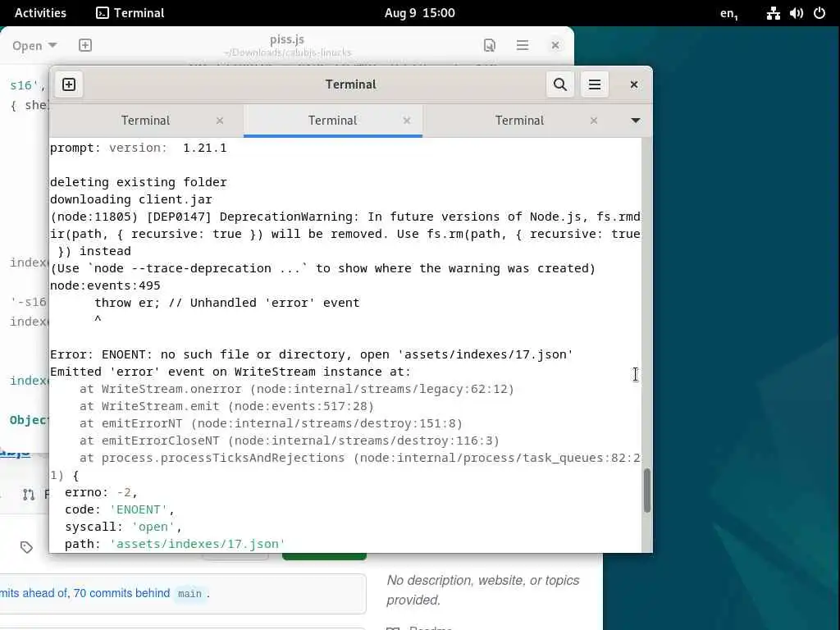Screen dimensions: 840x630
Task: Open the en keyboard layout indicator
Action: (728, 13)
